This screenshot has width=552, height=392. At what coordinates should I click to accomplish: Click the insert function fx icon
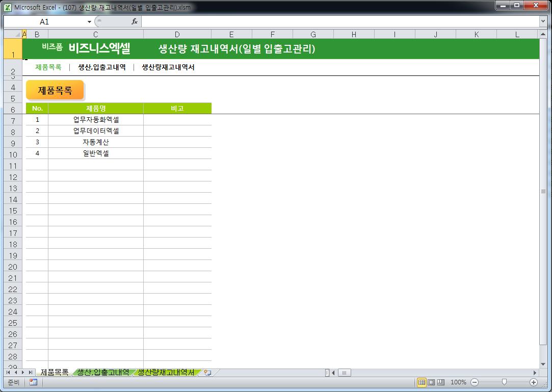[134, 22]
